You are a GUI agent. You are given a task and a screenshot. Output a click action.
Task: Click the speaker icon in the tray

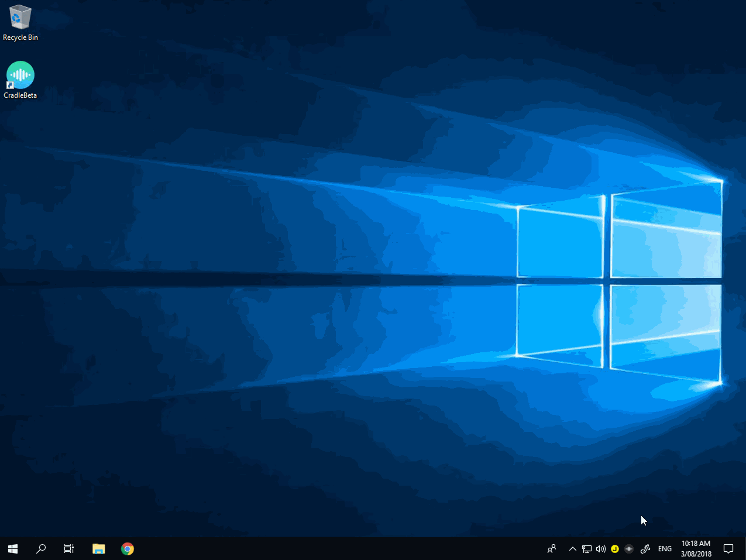600,548
